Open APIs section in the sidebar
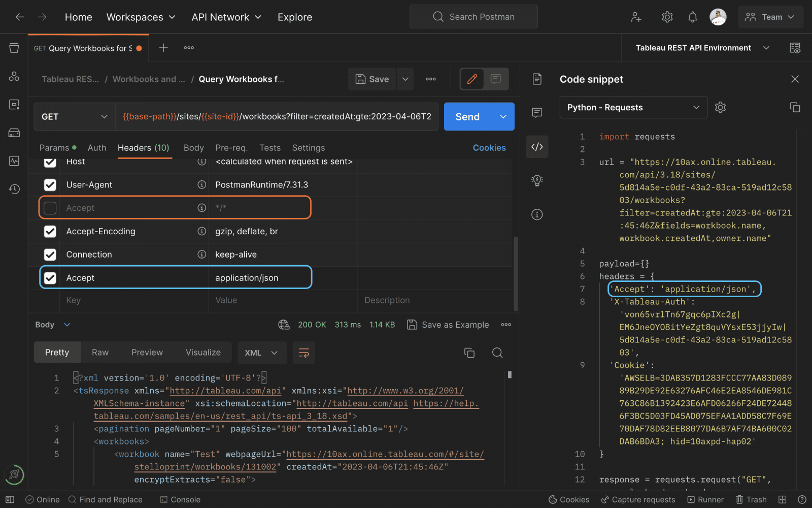Image resolution: width=812 pixels, height=508 pixels. click(x=14, y=76)
